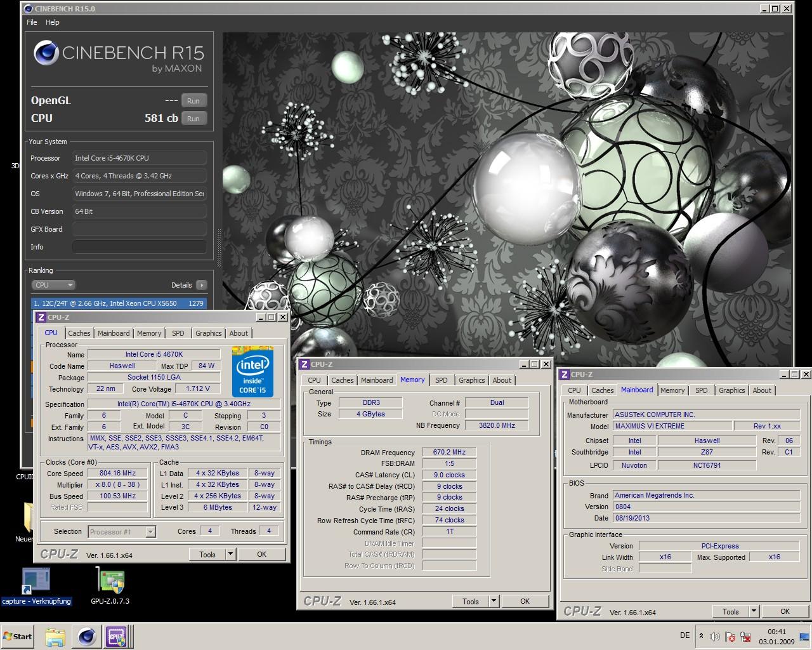Switch to Caches tab in left CPU-Z window
This screenshot has height=650, width=812.
tap(79, 333)
